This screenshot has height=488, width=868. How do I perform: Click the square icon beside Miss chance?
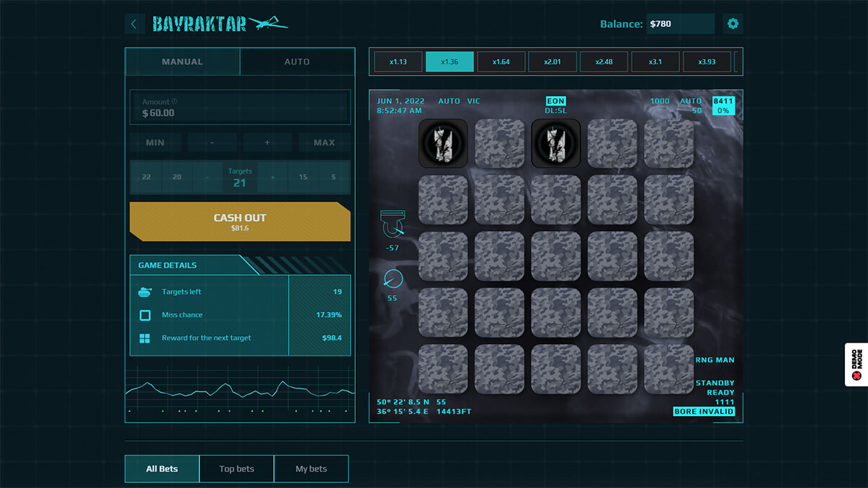pyautogui.click(x=145, y=315)
